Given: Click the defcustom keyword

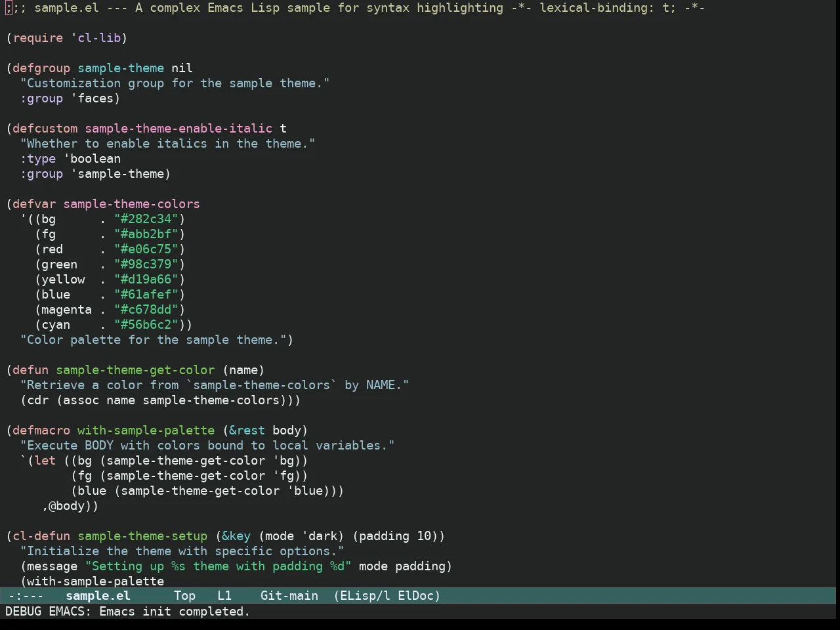Looking at the screenshot, I should click(45, 129).
